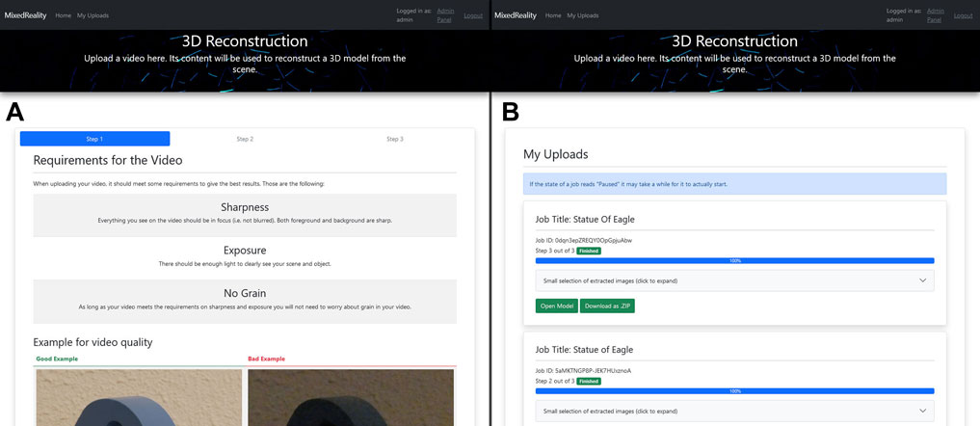Click the Sharpness requirement heading
Image resolution: width=980 pixels, height=426 pixels.
click(245, 207)
